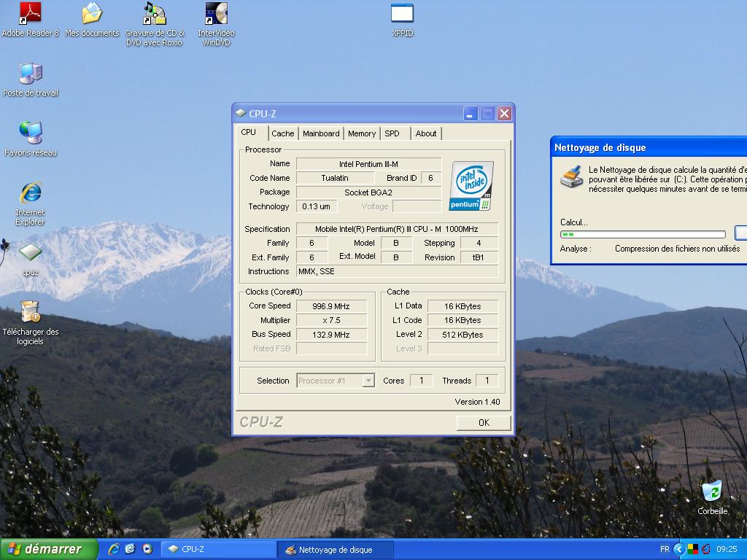The image size is (747, 560).
Task: Click the Revision value tB1
Action: pos(479,257)
